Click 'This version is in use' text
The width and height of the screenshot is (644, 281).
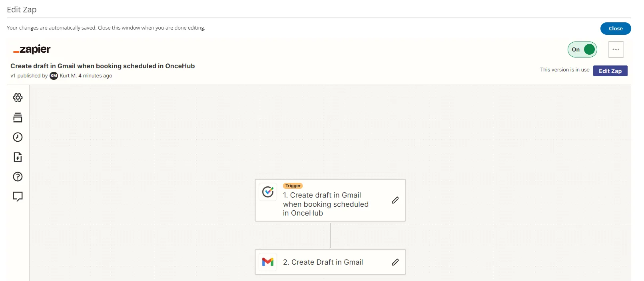pos(565,69)
